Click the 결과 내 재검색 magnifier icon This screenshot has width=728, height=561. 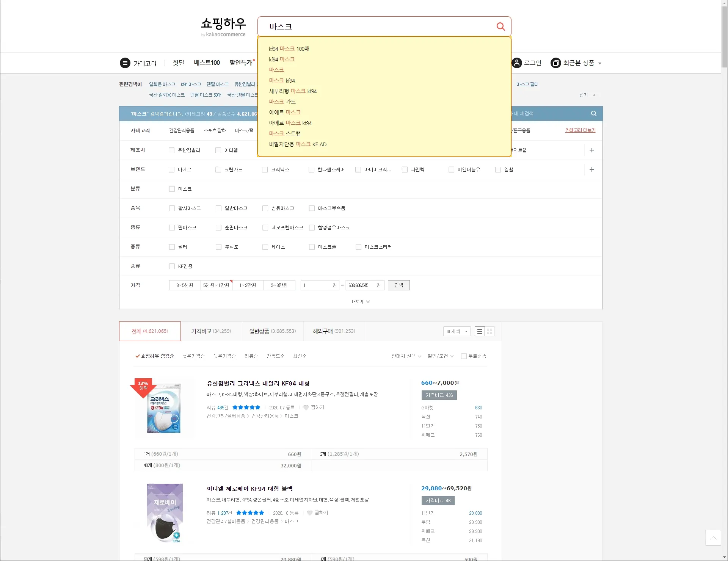[593, 113]
